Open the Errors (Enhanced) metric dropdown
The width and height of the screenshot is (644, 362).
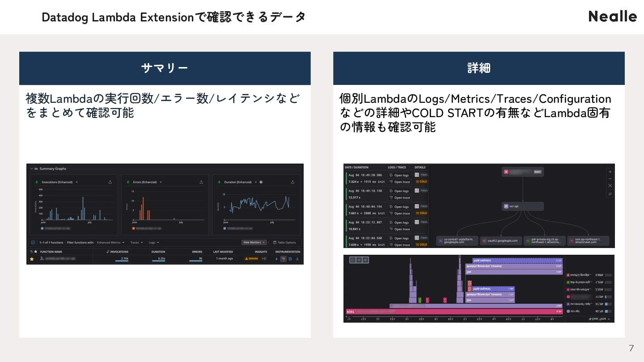pos(161,182)
